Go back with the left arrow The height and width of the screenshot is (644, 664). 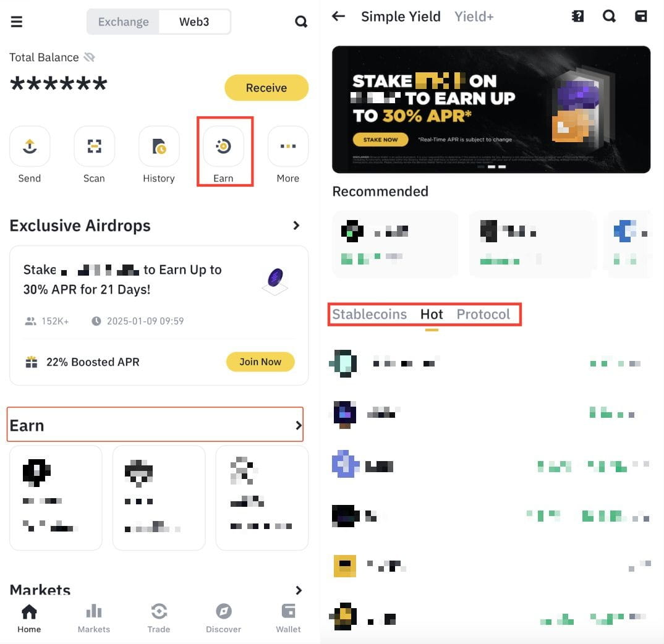(338, 17)
